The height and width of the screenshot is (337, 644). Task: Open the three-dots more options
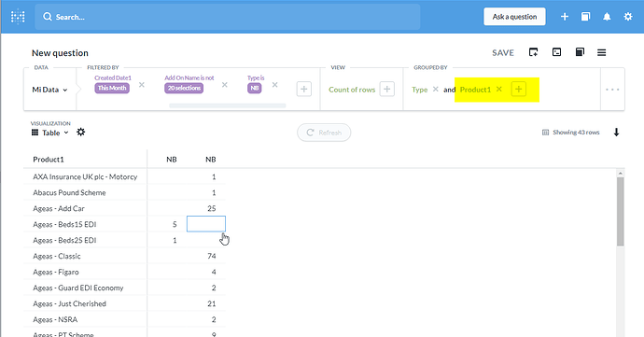point(612,90)
